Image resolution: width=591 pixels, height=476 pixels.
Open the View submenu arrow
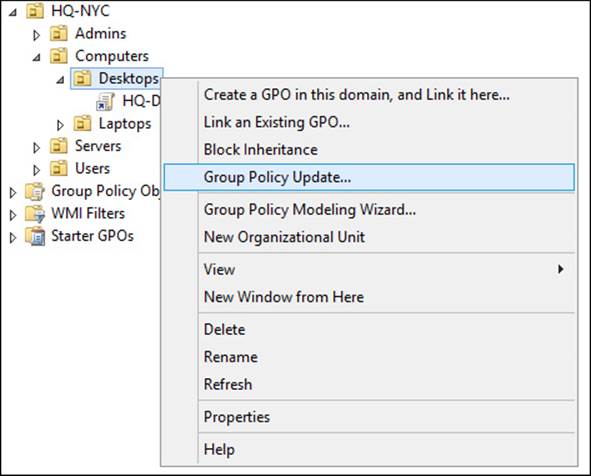[x=561, y=269]
